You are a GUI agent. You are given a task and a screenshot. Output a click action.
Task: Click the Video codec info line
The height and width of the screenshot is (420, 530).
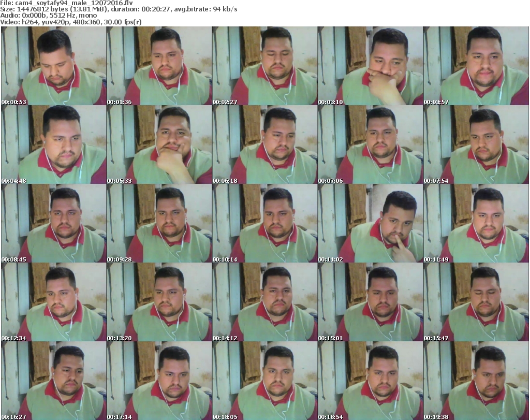pyautogui.click(x=70, y=22)
